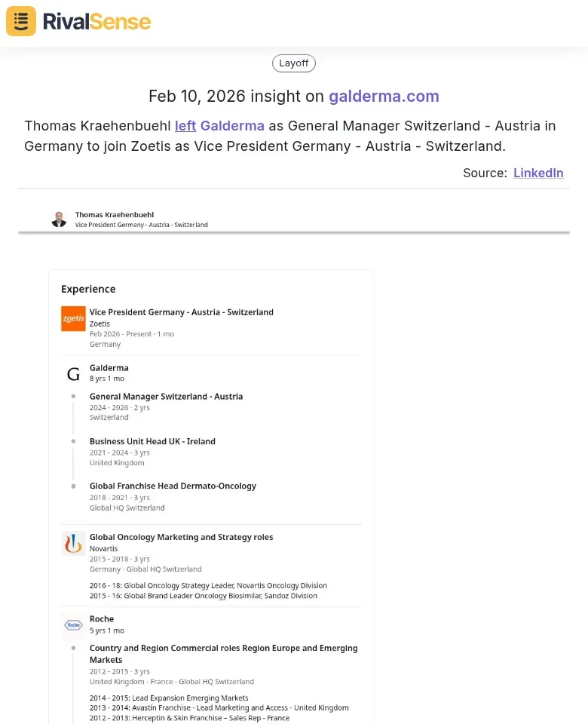Viewport: 588px width, 724px height.
Task: Open the Galderma hyperlink in the summary text
Action: [x=232, y=126]
